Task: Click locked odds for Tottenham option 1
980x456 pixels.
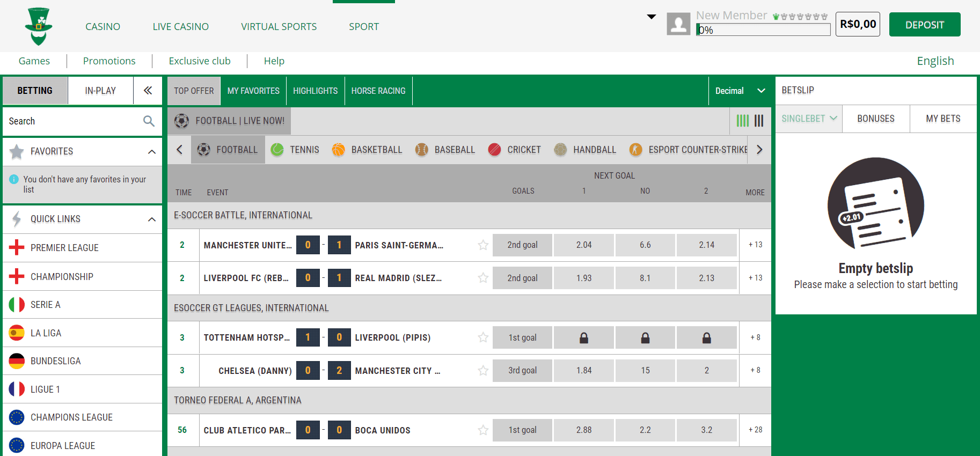Action: click(x=584, y=338)
